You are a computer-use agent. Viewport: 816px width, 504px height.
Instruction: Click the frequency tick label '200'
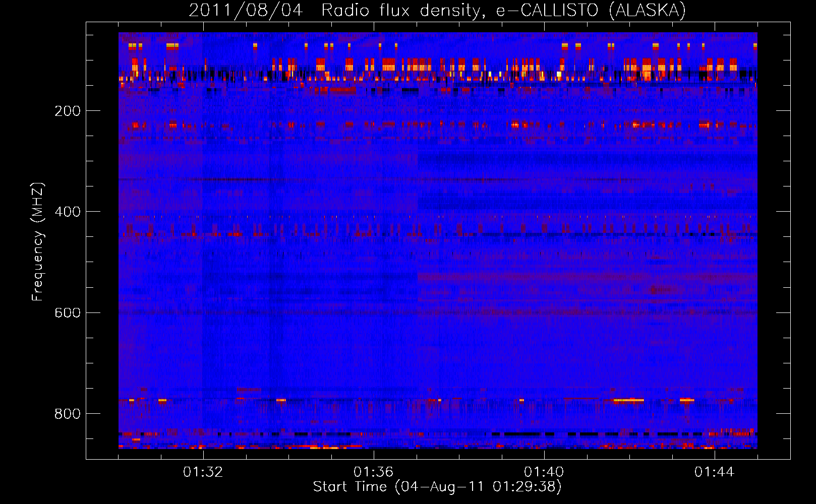point(68,111)
